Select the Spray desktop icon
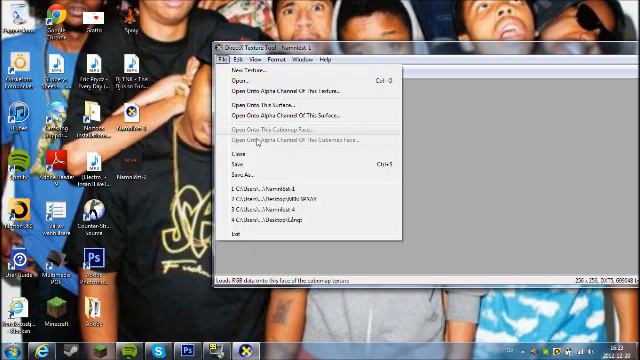The width and height of the screenshot is (640, 360). coord(131,20)
